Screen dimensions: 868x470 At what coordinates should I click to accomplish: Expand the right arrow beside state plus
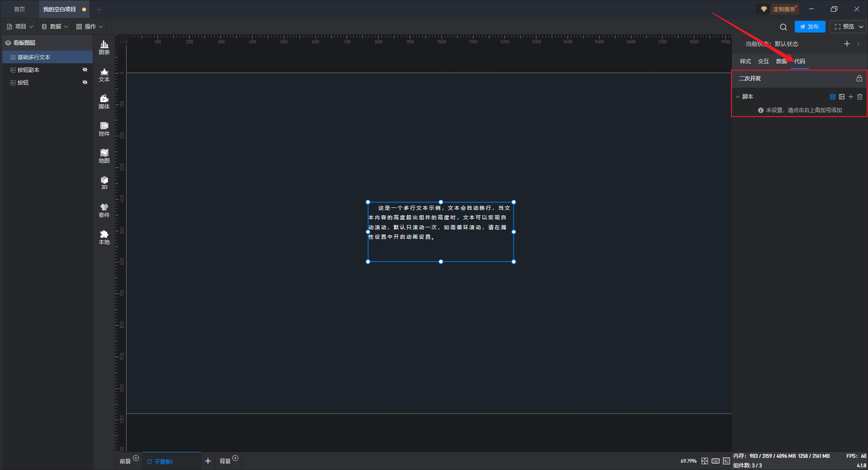858,44
